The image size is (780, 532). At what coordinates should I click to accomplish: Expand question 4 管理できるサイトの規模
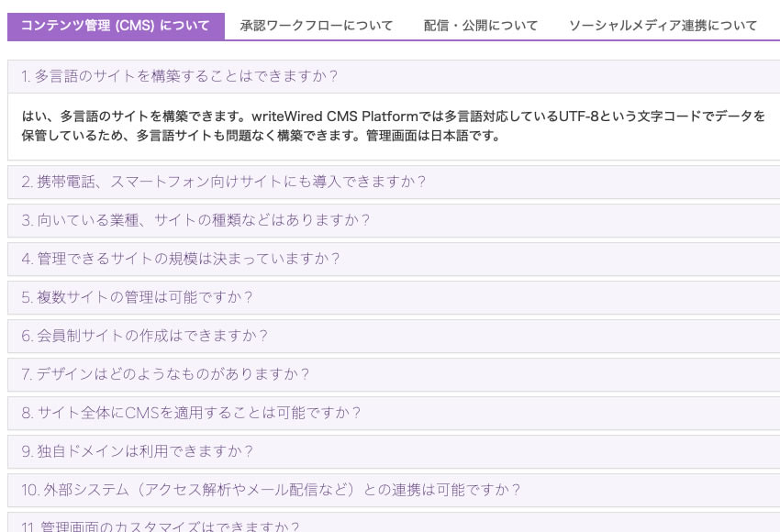(394, 259)
